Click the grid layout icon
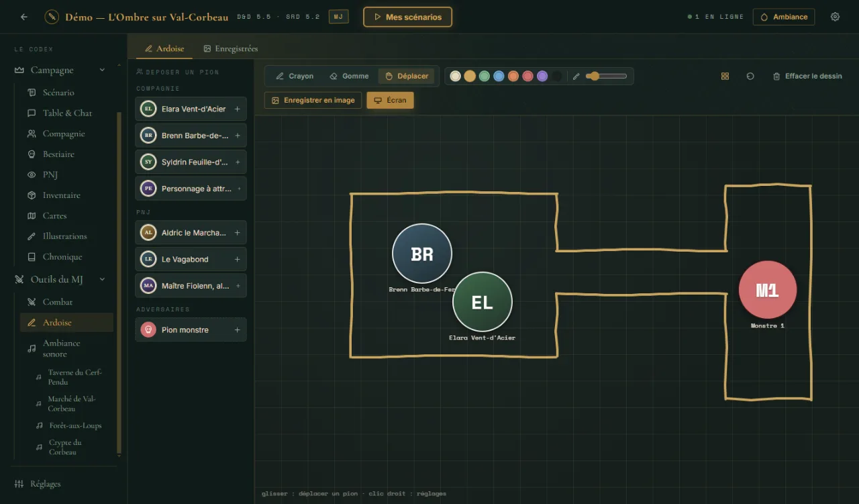 (x=725, y=77)
